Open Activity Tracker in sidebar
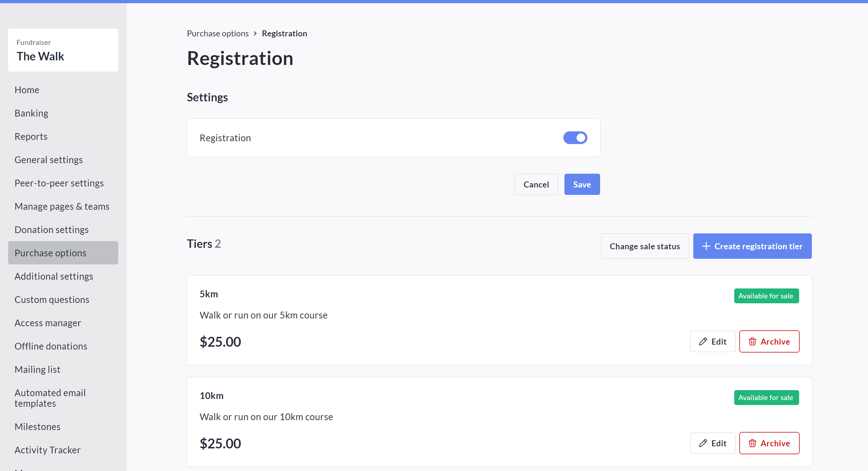 (x=48, y=450)
